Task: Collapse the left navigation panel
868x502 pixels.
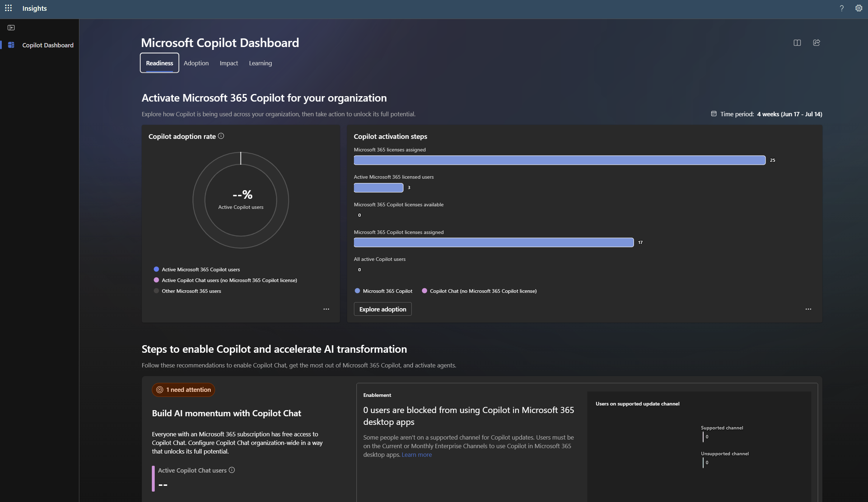Action: coord(11,28)
